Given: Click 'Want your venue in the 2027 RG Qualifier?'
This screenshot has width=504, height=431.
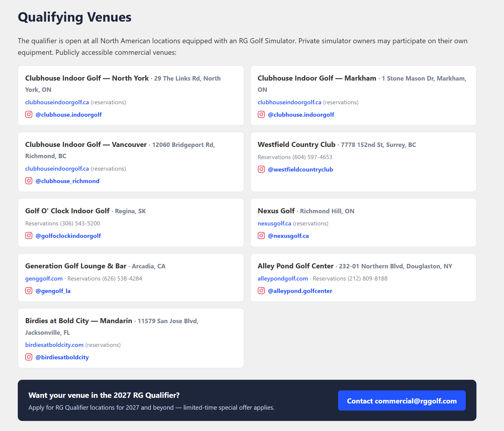Looking at the screenshot, I should pos(104,395).
